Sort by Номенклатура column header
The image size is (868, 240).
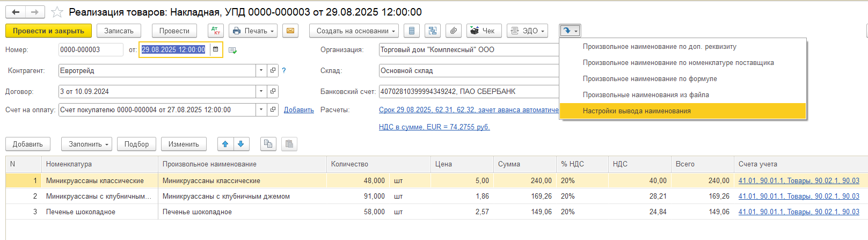coord(100,164)
